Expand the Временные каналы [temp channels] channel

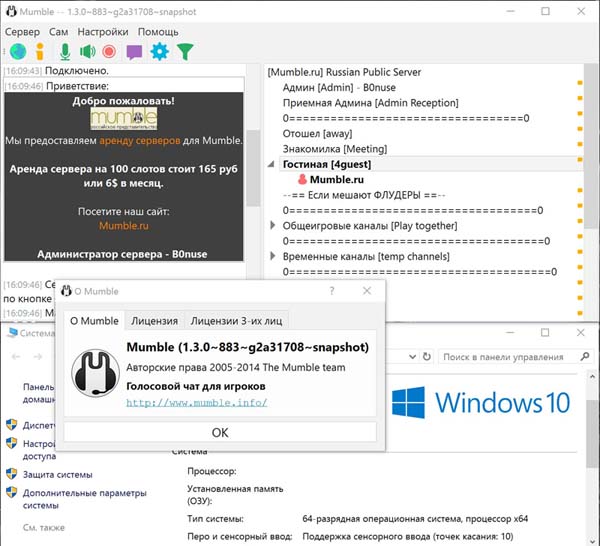tap(274, 256)
